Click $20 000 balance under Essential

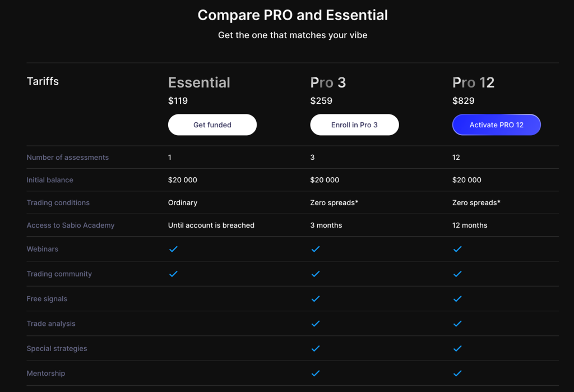[182, 180]
